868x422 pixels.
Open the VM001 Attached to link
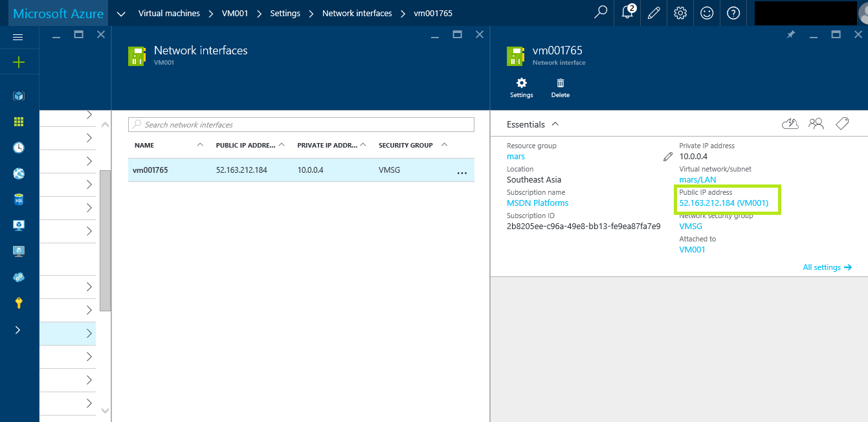pyautogui.click(x=692, y=249)
